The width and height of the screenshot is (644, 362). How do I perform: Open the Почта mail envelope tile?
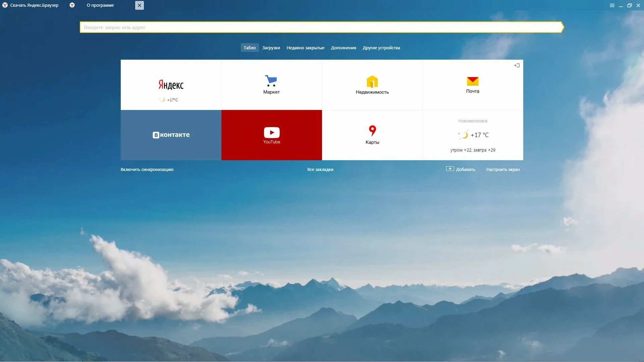[x=473, y=84]
